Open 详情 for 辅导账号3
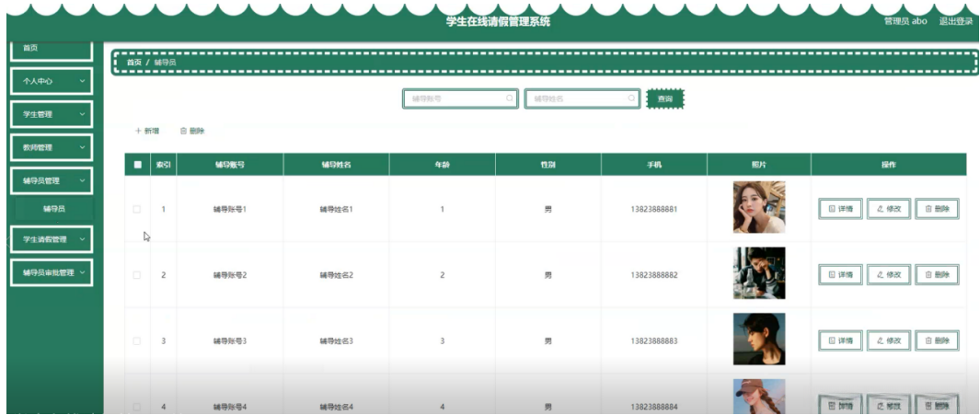980x415 pixels. point(841,340)
